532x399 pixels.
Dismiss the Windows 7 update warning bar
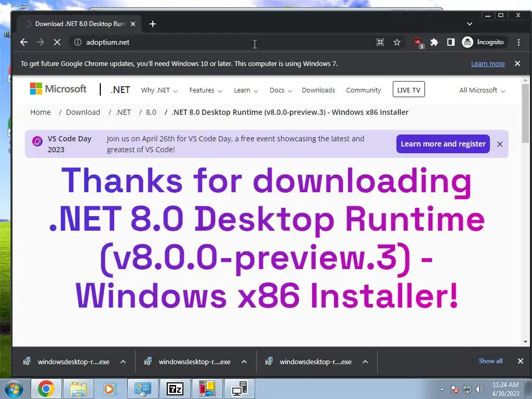point(517,63)
